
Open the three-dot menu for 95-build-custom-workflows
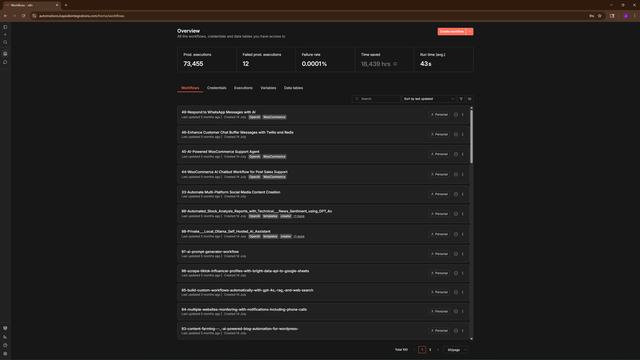coord(462,292)
